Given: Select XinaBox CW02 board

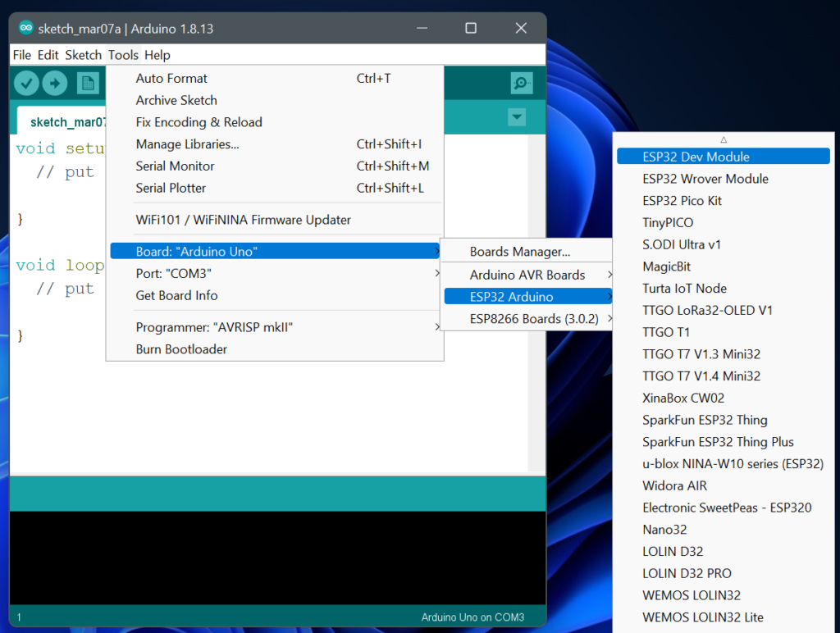Looking at the screenshot, I should tap(724, 398).
